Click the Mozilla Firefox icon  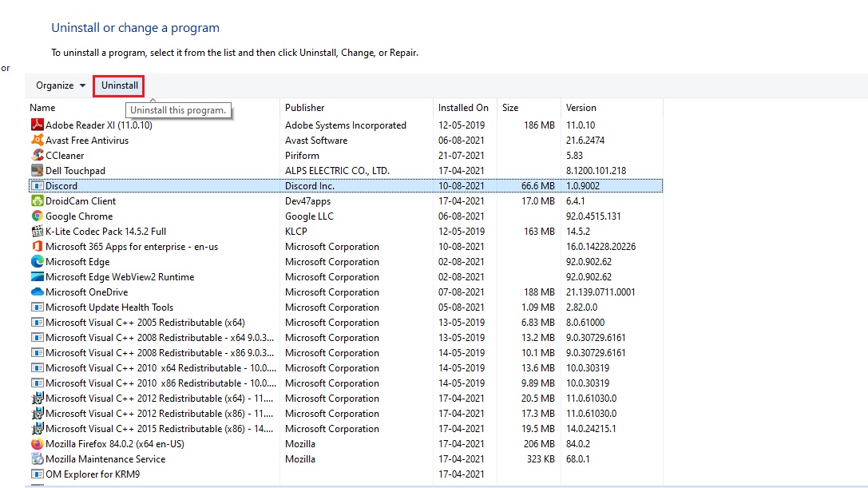(x=37, y=444)
